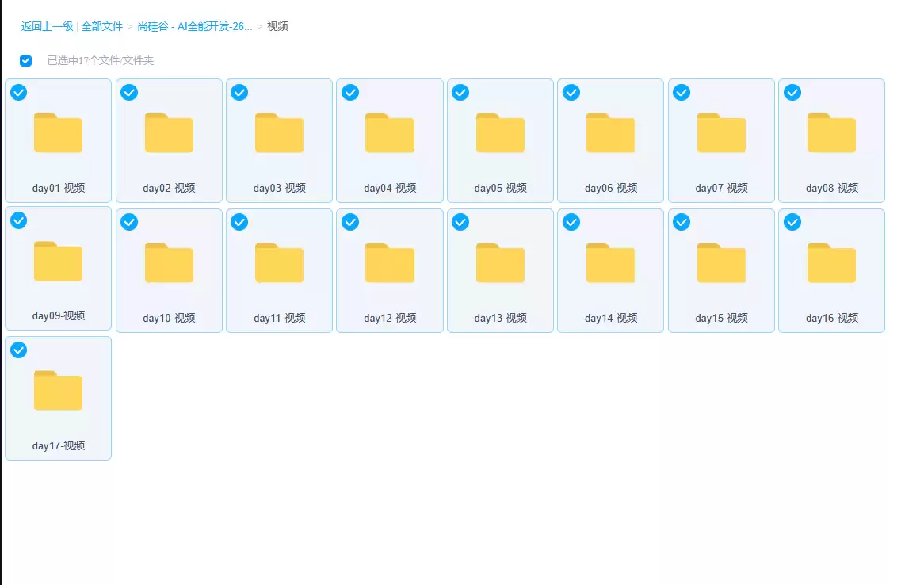Deselect the day04-视频 folder checkmark
This screenshot has width=924, height=585.
point(350,93)
